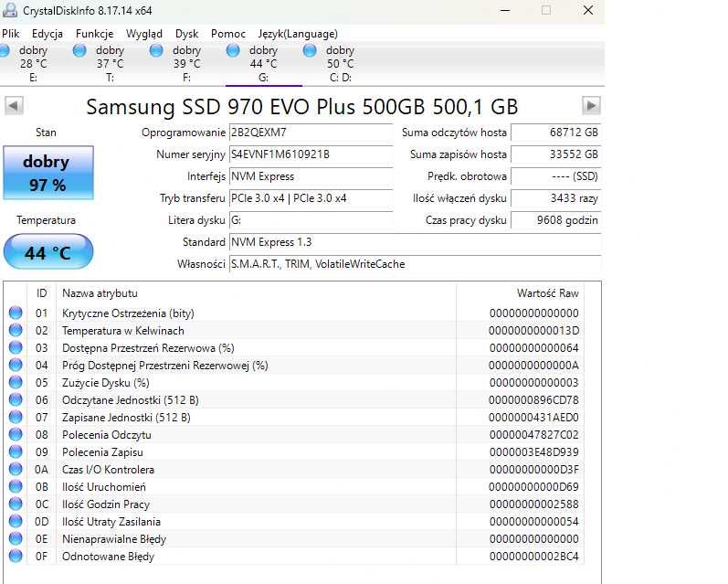Click the serial number field S4EVNF1M610921B
Viewport: 728px width, 584px height.
coord(311,154)
